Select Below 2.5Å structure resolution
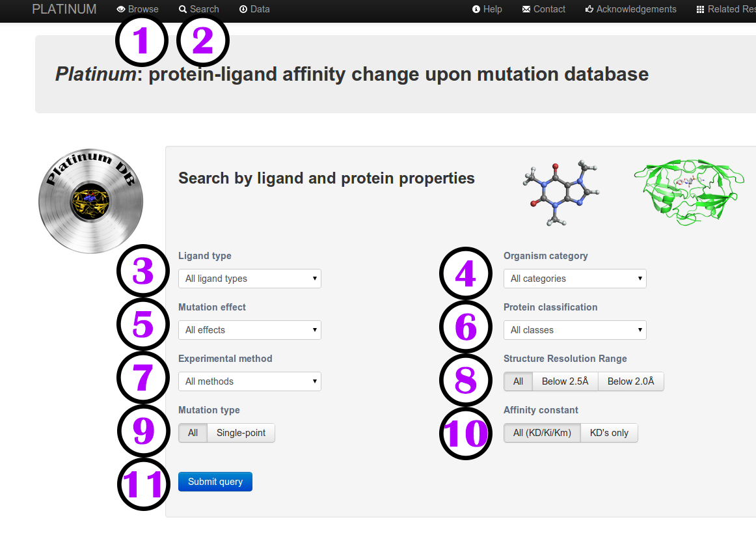The height and width of the screenshot is (537, 756). 565,381
